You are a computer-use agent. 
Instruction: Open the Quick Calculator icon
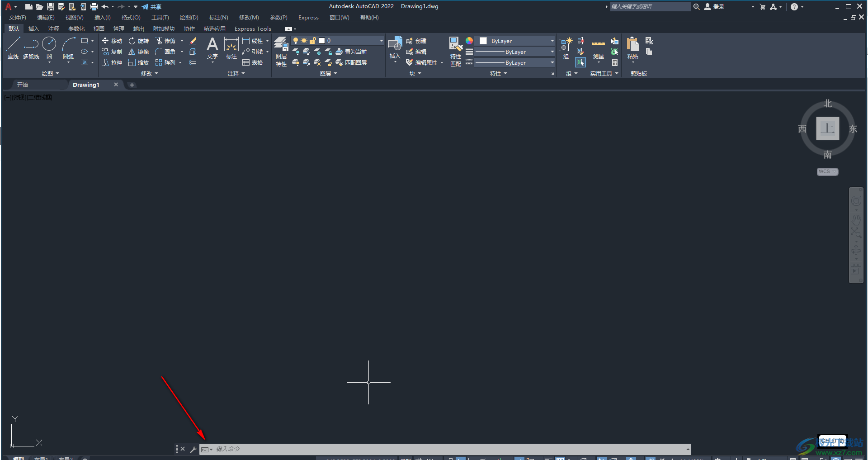[x=615, y=62]
